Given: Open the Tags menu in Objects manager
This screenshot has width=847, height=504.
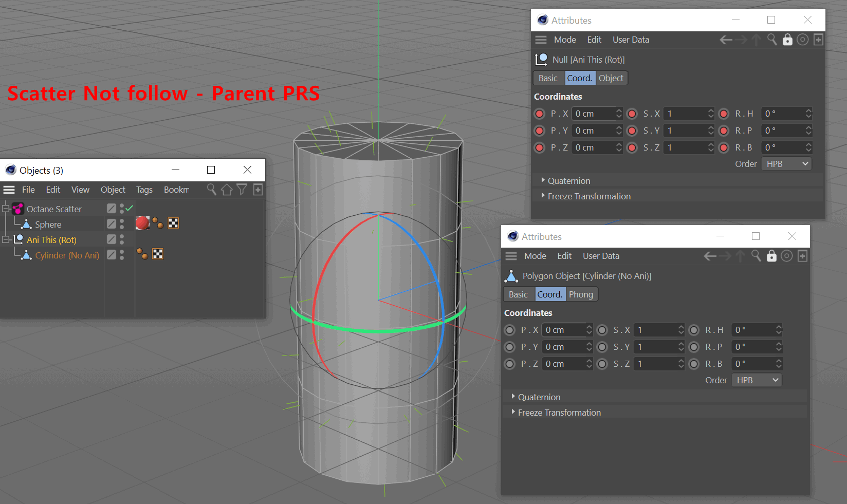Looking at the screenshot, I should (x=144, y=190).
